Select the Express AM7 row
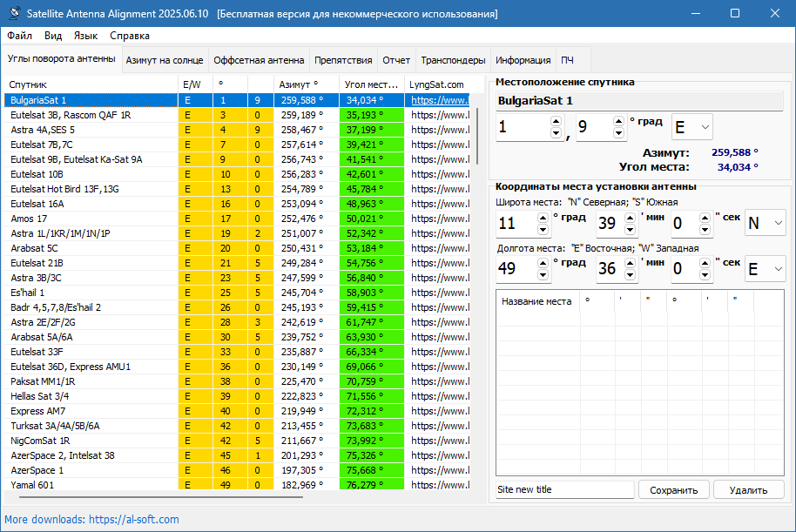Image resolution: width=796 pixels, height=532 pixels. point(238,411)
